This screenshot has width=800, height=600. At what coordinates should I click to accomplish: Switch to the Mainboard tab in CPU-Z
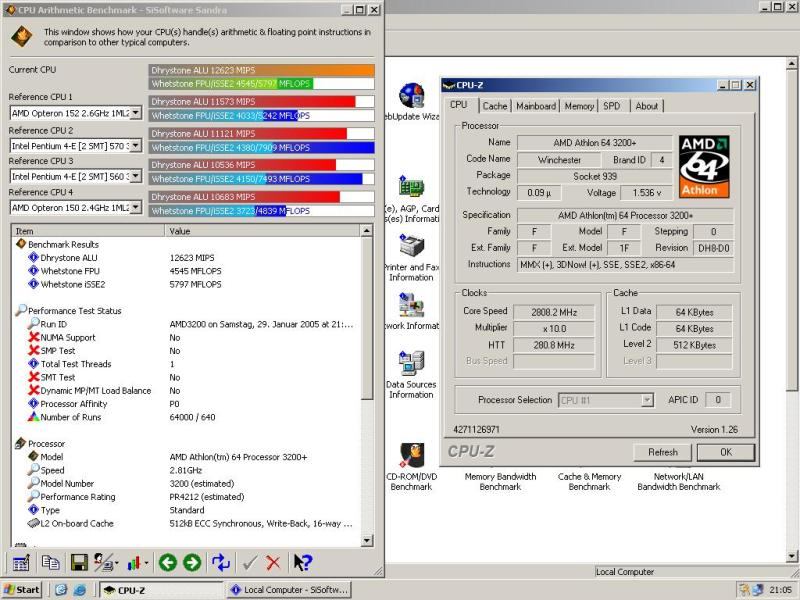point(536,106)
